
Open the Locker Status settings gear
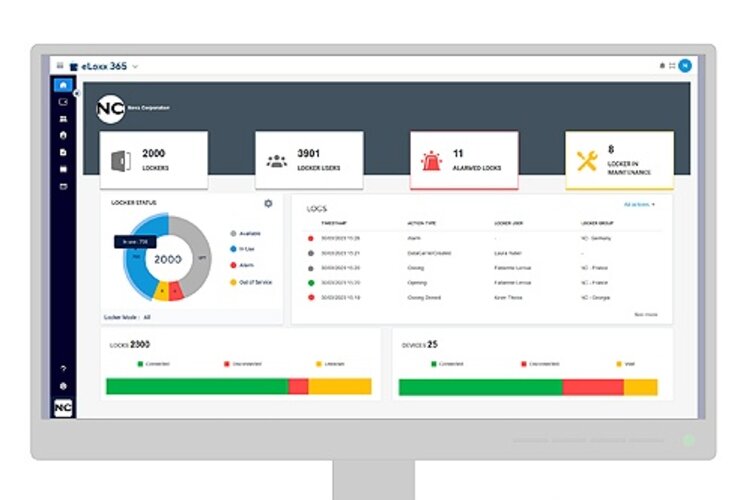(x=268, y=203)
